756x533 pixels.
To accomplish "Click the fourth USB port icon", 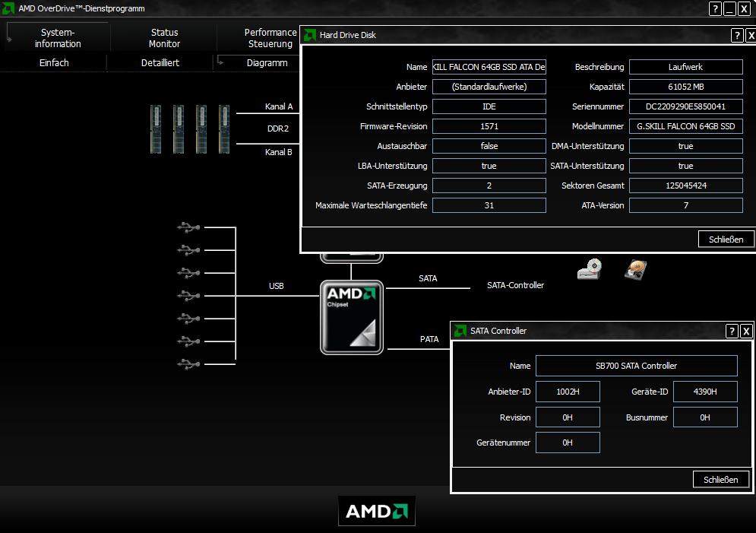I will point(188,295).
